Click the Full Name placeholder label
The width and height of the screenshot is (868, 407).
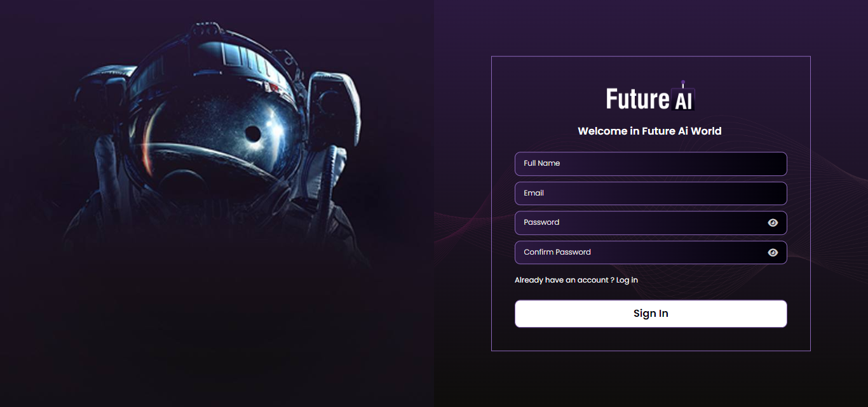click(x=541, y=163)
